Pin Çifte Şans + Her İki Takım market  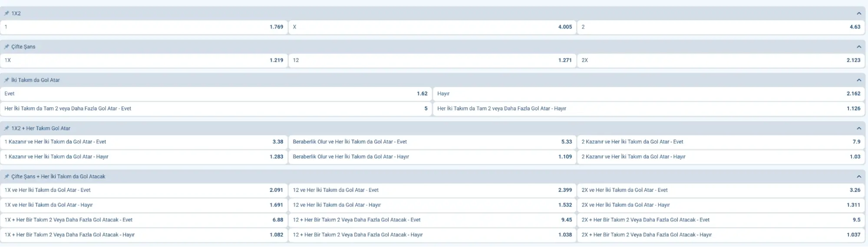coord(7,177)
